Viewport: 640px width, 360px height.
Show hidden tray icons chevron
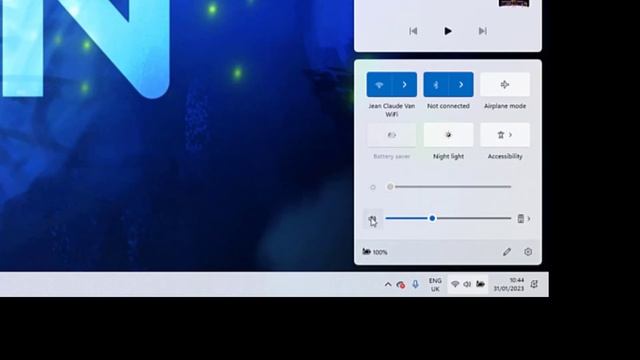coord(388,284)
